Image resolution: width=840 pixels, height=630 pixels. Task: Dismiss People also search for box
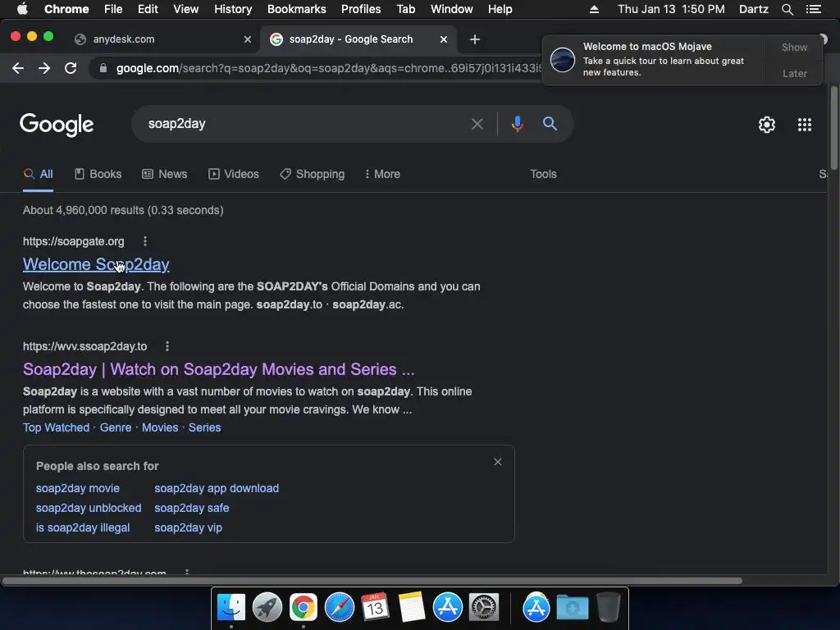point(498,462)
